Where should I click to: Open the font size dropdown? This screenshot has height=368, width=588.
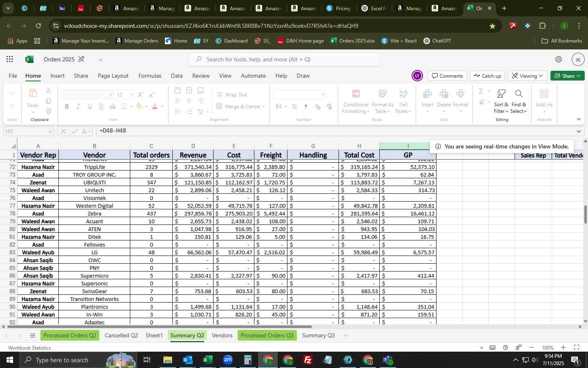(131, 94)
